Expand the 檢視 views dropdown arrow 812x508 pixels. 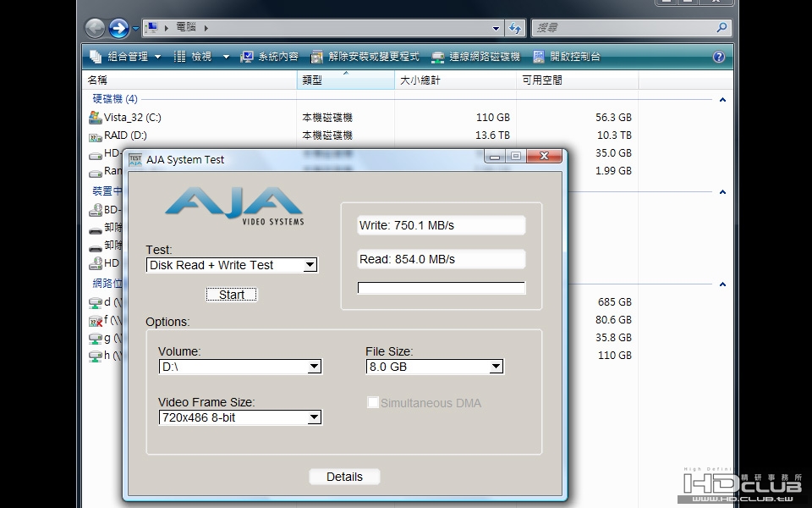(x=227, y=57)
